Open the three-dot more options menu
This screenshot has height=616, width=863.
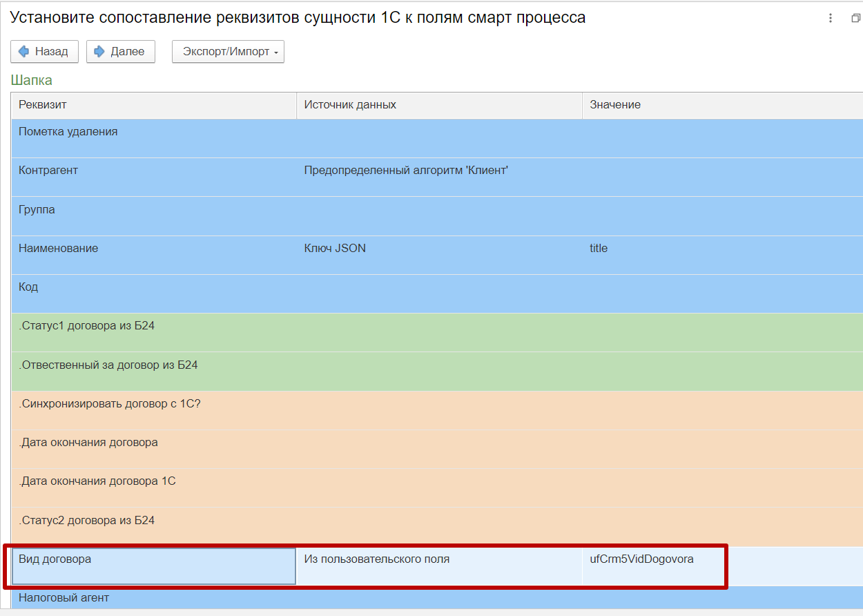(x=831, y=19)
